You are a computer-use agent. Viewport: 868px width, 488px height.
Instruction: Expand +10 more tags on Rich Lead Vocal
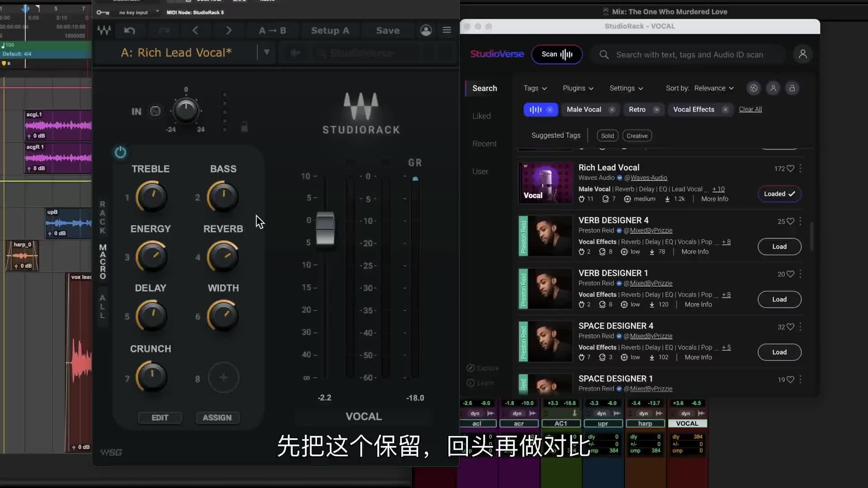pyautogui.click(x=718, y=189)
